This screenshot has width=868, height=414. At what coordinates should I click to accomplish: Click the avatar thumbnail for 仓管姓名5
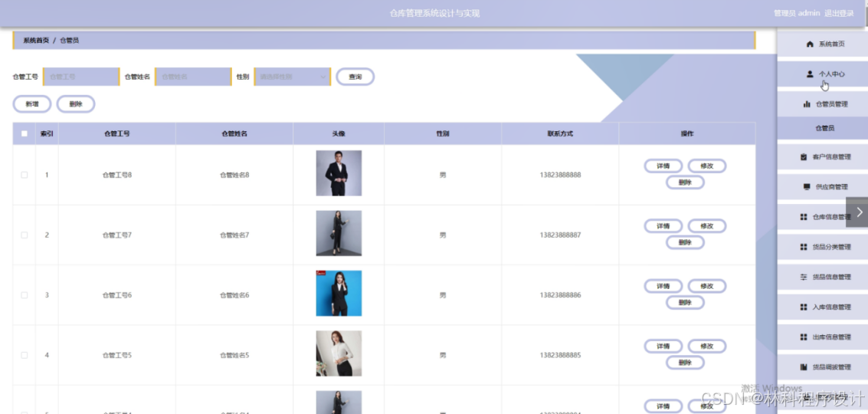pos(339,353)
